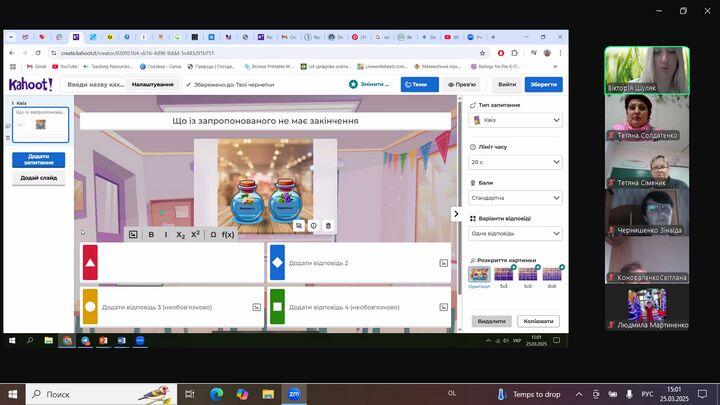720x405 pixels.
Task: Click the Зберегти button
Action: click(x=543, y=84)
